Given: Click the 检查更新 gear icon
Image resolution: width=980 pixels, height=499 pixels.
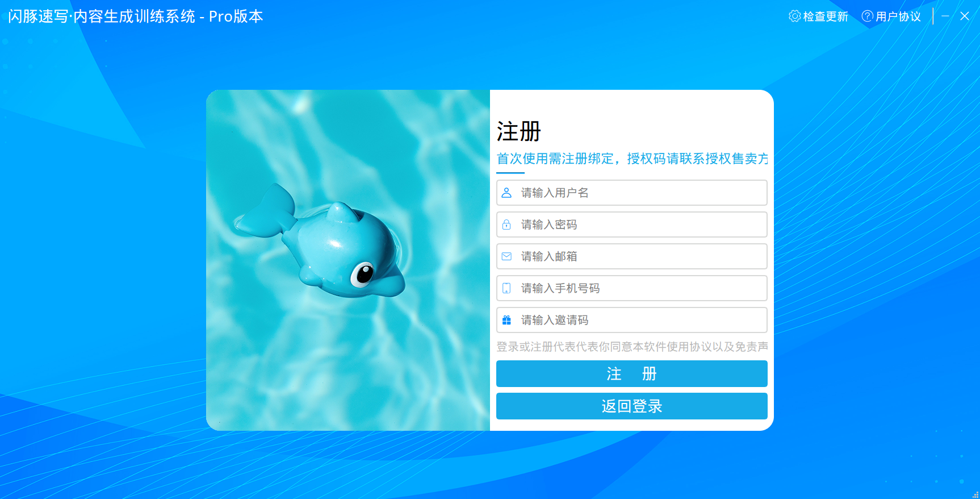Looking at the screenshot, I should (795, 16).
